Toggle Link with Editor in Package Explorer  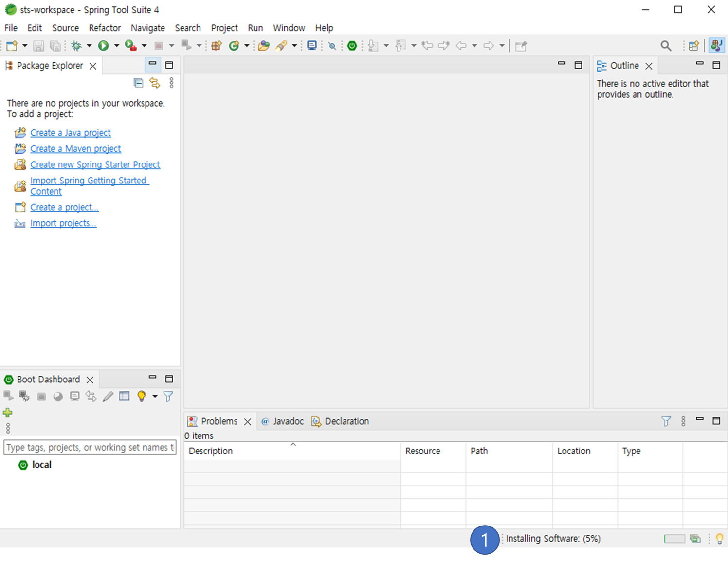point(155,83)
